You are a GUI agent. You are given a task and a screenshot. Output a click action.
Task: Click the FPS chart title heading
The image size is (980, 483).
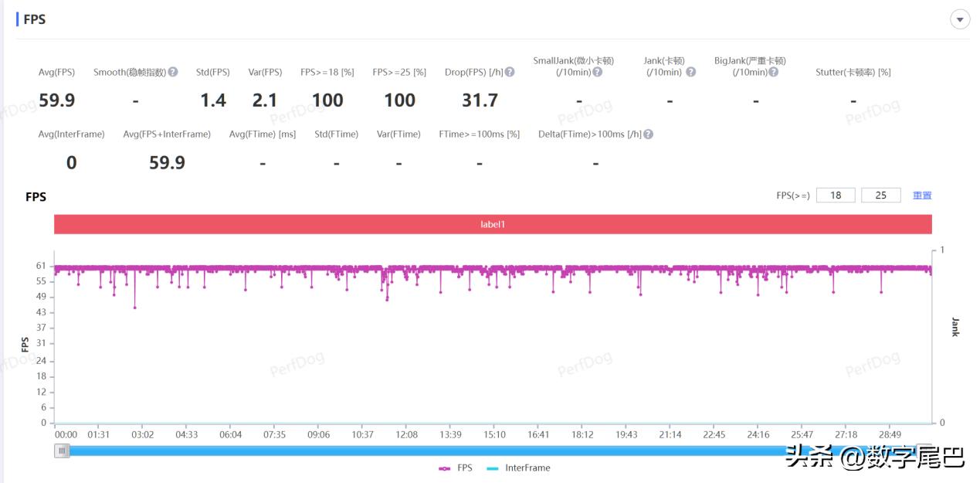36,197
